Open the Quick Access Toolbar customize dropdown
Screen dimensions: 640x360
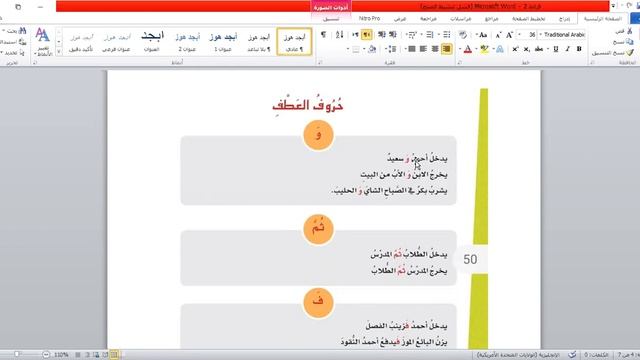(613, 6)
